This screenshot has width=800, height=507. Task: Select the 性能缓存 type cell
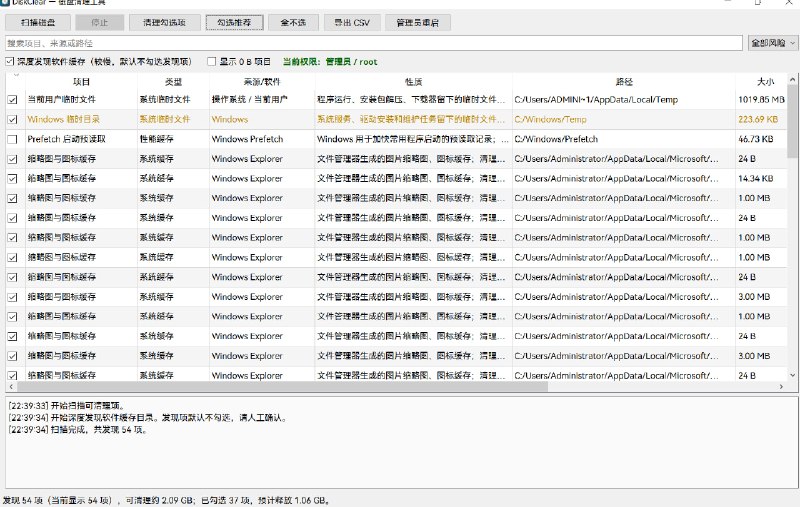coord(173,139)
